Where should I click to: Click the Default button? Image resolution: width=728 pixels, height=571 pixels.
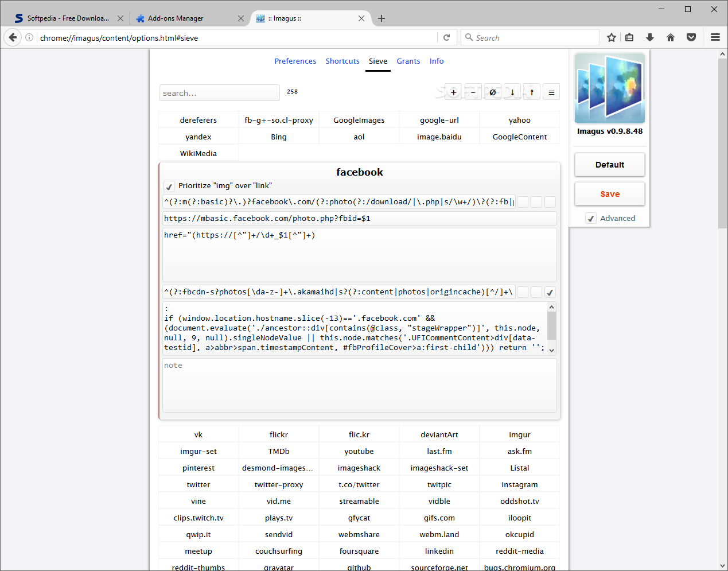tap(610, 165)
